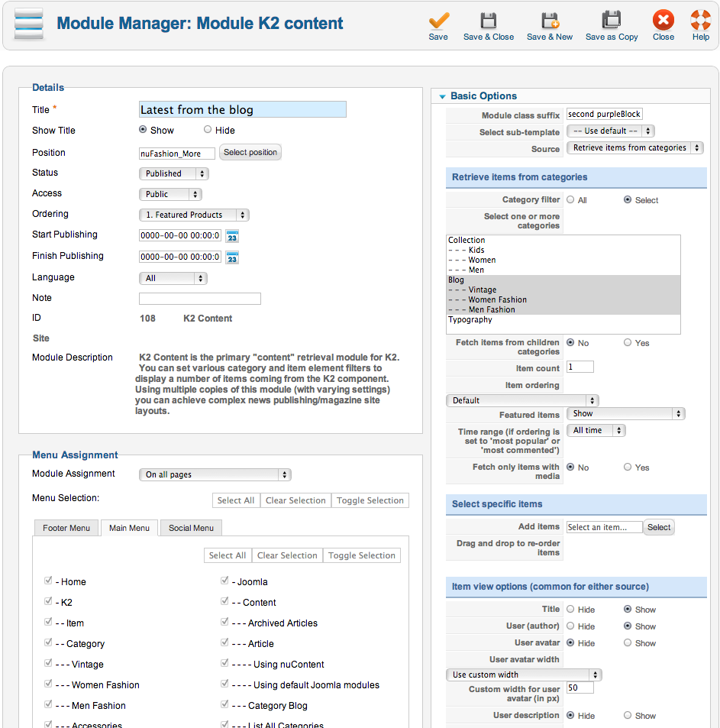The width and height of the screenshot is (720, 728).
Task: Open the Access Public dropdown
Action: tap(171, 194)
